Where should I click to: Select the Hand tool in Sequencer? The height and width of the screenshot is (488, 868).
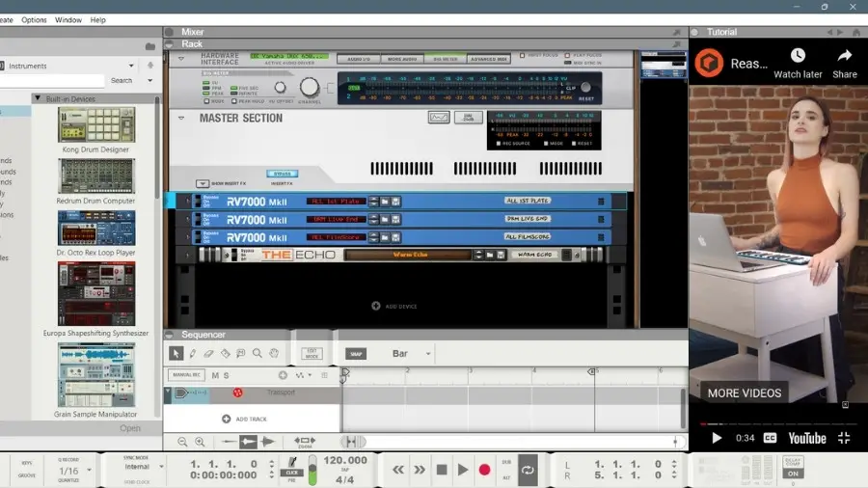[x=274, y=353]
